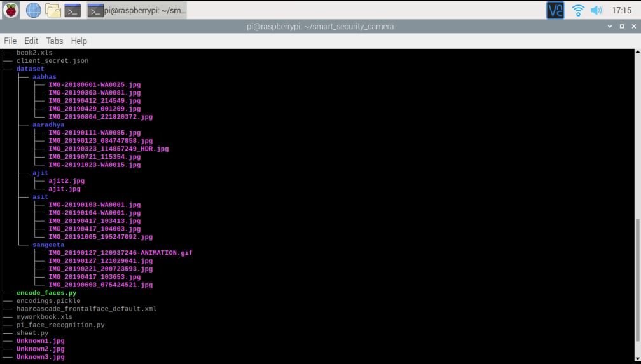Open the Help menu
Screen dimensions: 641x364
pos(79,41)
